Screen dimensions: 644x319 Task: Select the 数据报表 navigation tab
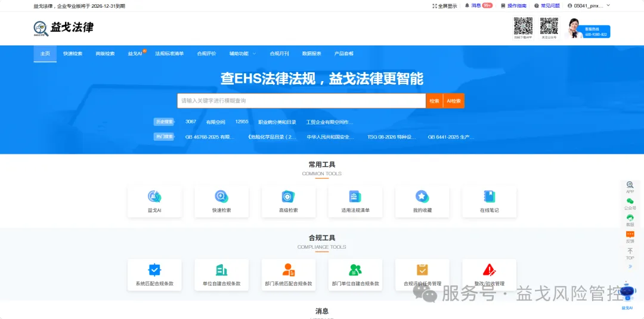(x=312, y=54)
